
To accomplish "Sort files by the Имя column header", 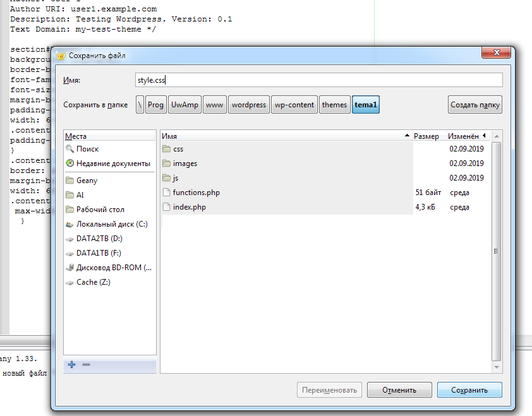I will click(284, 136).
